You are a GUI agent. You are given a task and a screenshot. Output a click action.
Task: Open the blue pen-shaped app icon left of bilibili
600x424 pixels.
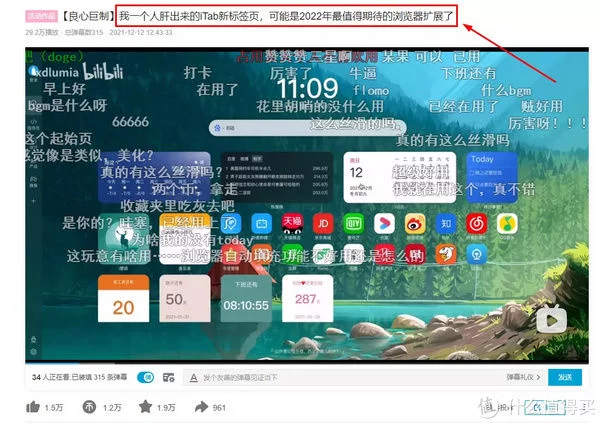(x=231, y=224)
